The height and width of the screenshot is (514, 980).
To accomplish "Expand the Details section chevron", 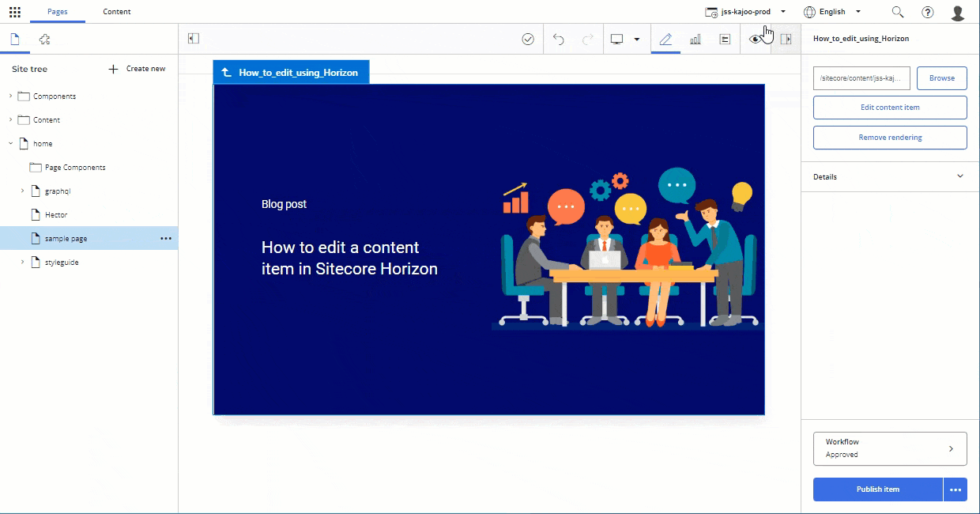I will coord(960,176).
